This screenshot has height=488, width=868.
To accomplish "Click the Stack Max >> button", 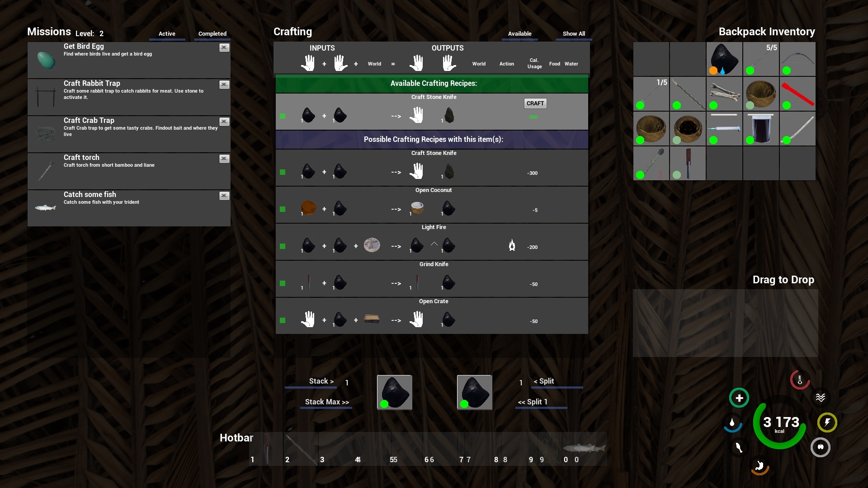I will (x=326, y=402).
